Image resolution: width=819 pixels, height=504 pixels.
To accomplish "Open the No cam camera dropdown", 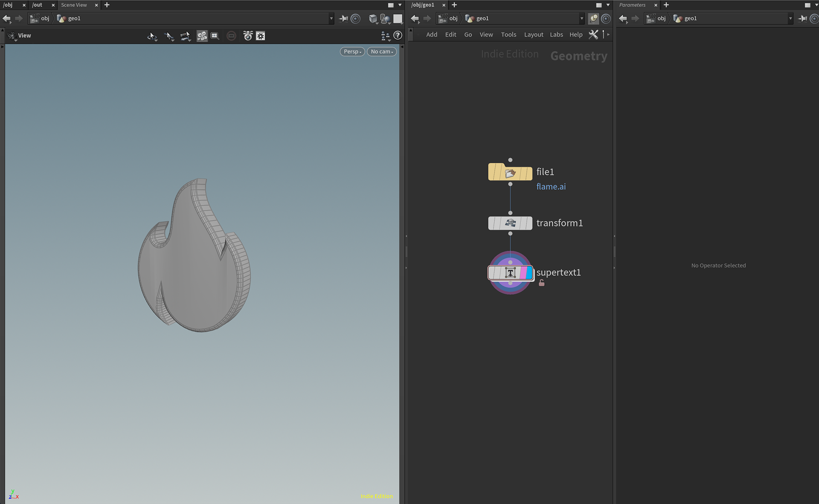I will [382, 52].
